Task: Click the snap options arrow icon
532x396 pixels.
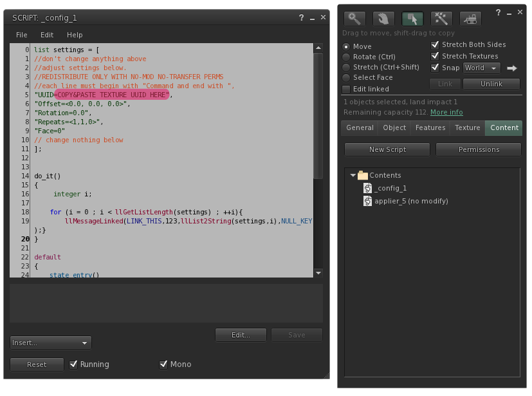Action: [x=512, y=68]
